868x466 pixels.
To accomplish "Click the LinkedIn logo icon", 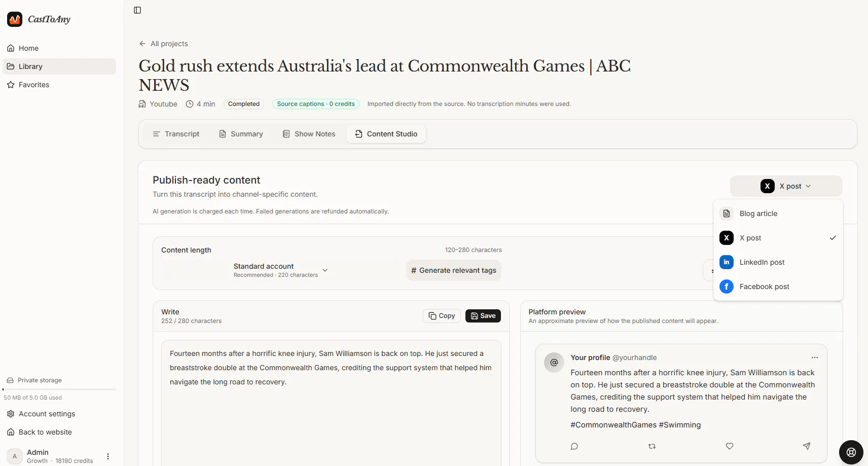I will click(x=727, y=262).
